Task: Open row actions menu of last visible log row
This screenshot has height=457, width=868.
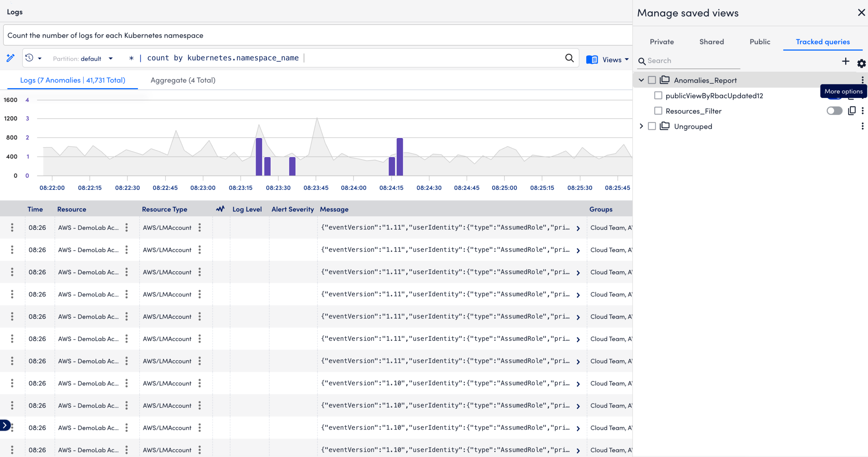Action: (12, 450)
